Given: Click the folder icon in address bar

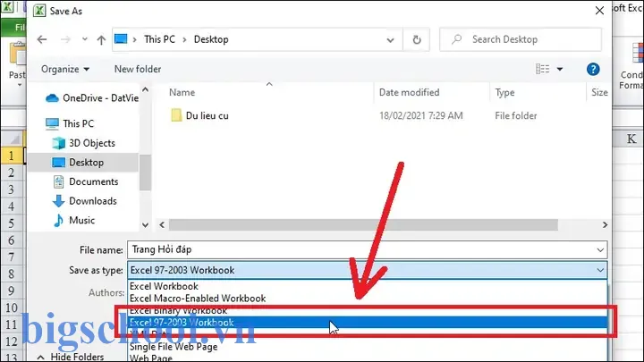Looking at the screenshot, I should 121,39.
